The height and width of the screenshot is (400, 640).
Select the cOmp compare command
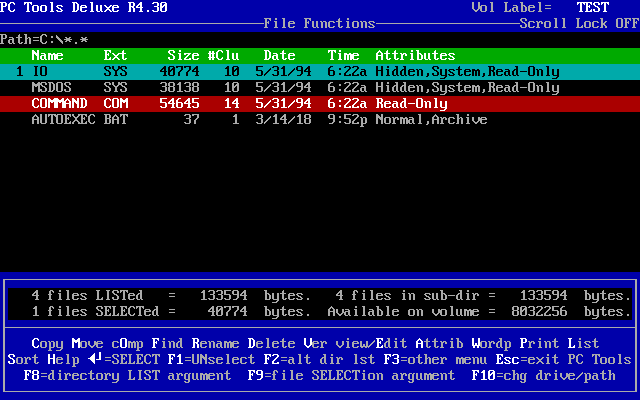tap(127, 344)
